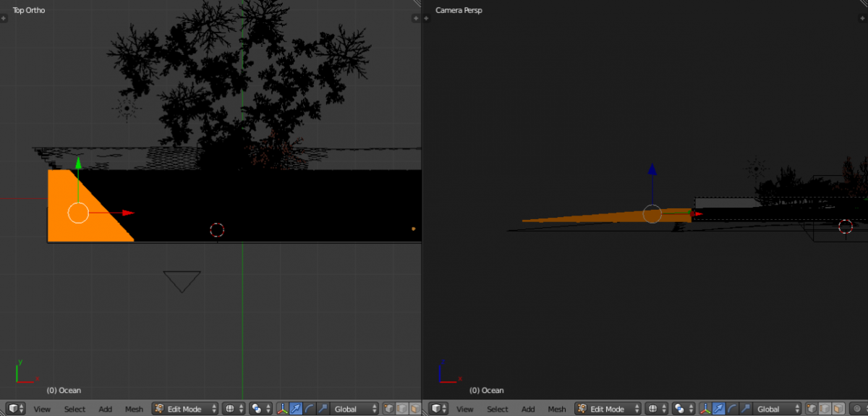Select the lamp object in Top Ortho viewport
Screen dimensions: 868x416
(x=127, y=109)
